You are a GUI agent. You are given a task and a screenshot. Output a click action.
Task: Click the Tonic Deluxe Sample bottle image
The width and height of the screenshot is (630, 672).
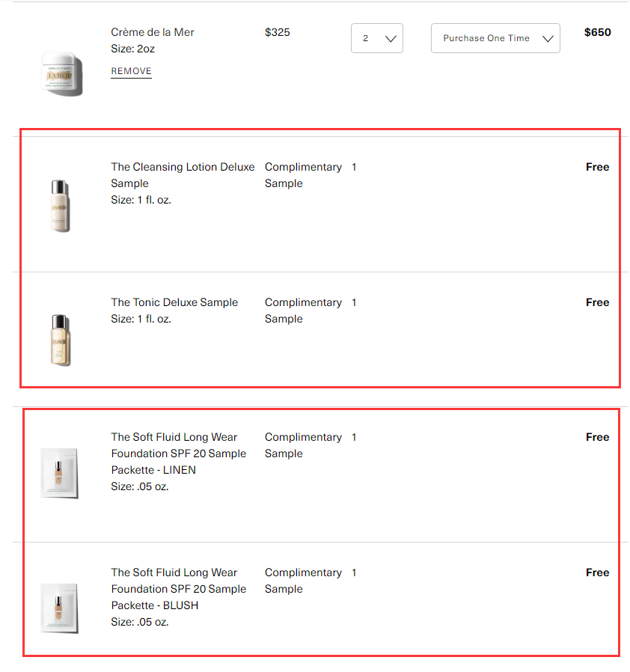click(x=60, y=340)
